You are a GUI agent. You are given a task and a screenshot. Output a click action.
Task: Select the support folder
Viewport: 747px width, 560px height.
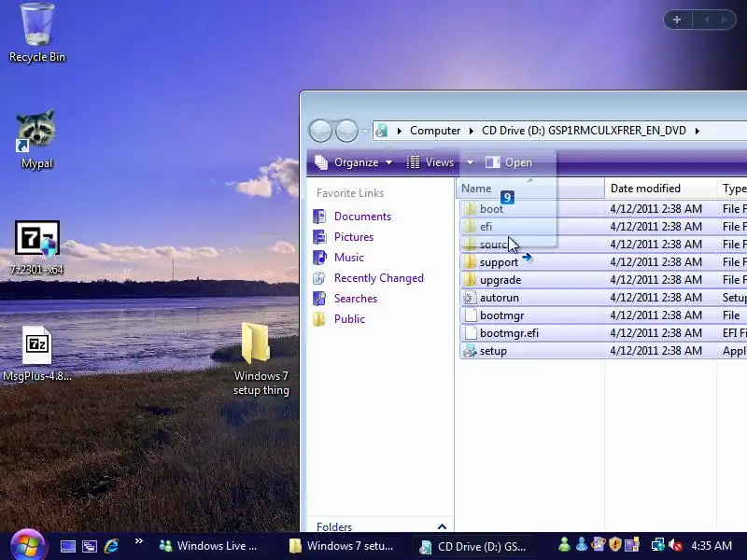(x=499, y=262)
